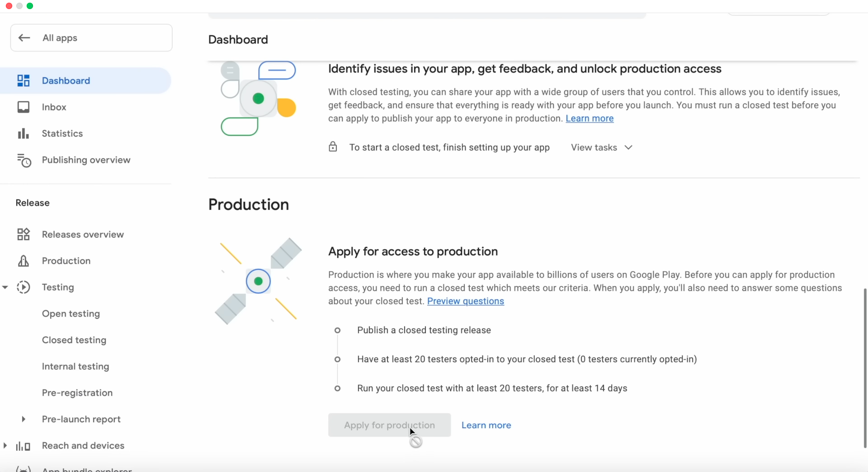Screen dimensions: 868x472
Task: Expand the View tasks dropdown
Action: pyautogui.click(x=601, y=147)
